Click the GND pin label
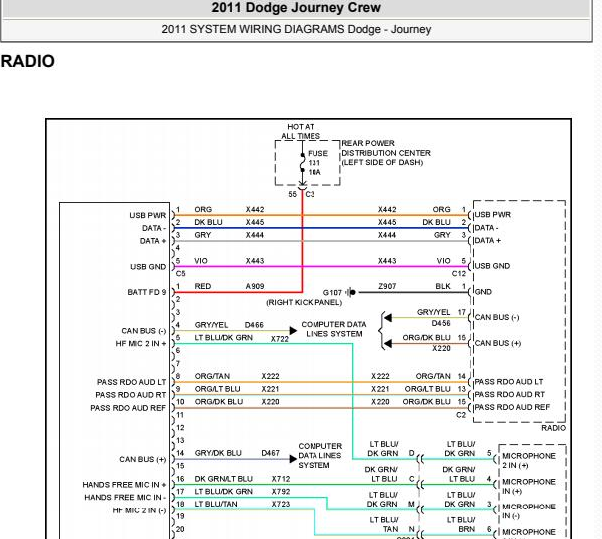The height and width of the screenshot is (539, 602). pos(483,292)
